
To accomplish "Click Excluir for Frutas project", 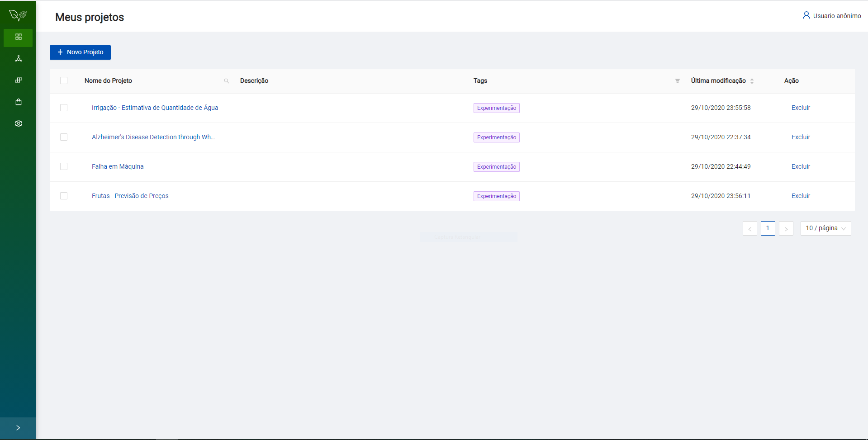I will pos(801,196).
